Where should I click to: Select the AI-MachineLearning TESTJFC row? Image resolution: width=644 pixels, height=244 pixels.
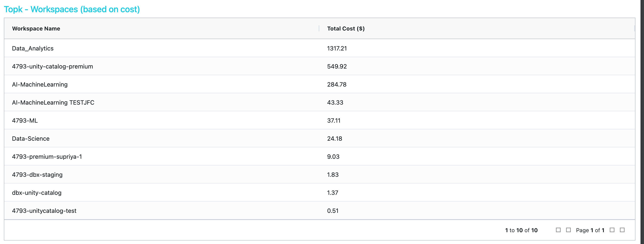tap(53, 102)
